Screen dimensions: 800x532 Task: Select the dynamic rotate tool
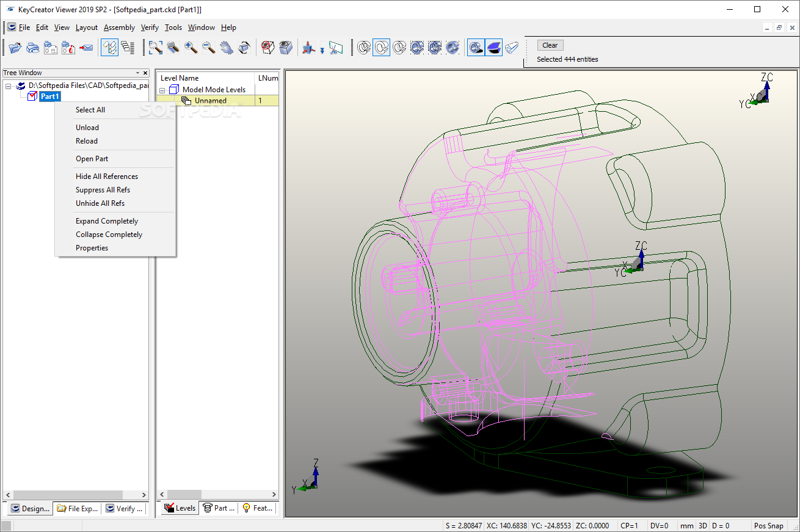[x=244, y=48]
